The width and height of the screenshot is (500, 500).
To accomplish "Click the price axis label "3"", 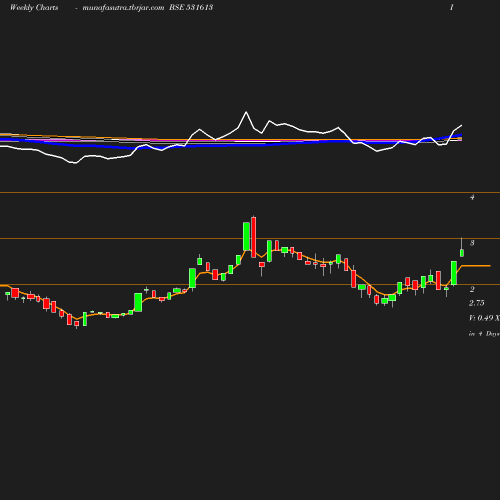I will (472, 243).
